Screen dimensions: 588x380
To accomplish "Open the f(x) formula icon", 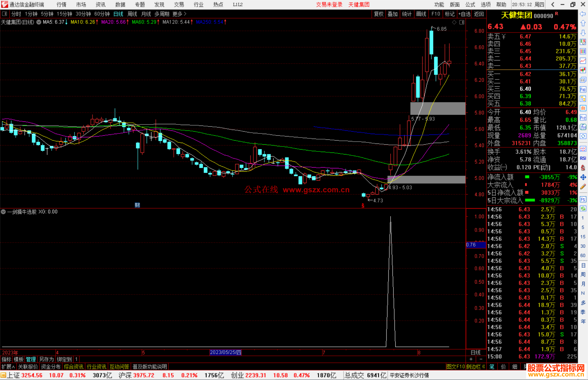I will coord(583,127).
